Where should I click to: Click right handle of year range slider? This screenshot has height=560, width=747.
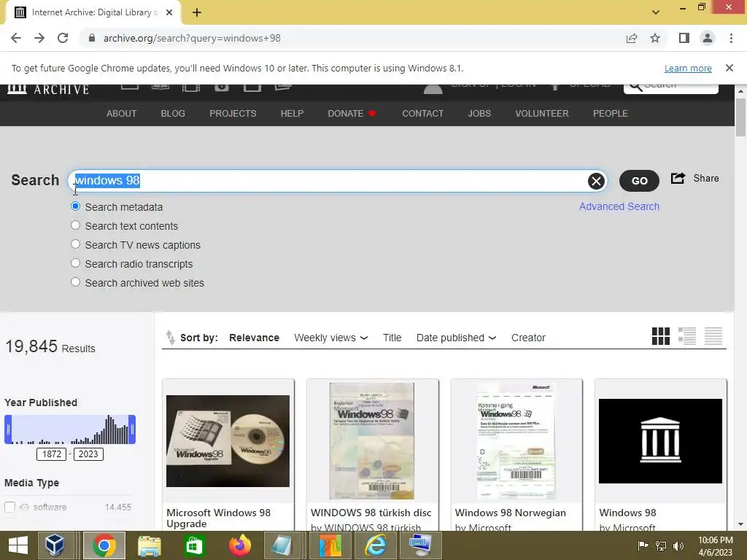132,429
